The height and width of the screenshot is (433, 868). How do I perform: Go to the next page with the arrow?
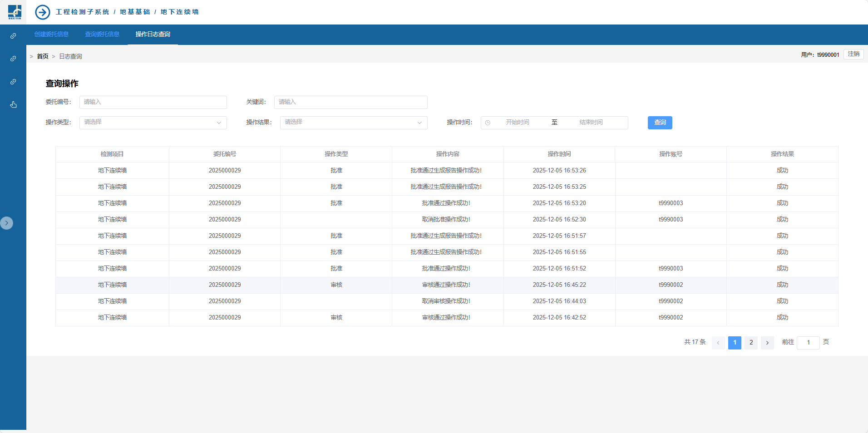coord(767,343)
